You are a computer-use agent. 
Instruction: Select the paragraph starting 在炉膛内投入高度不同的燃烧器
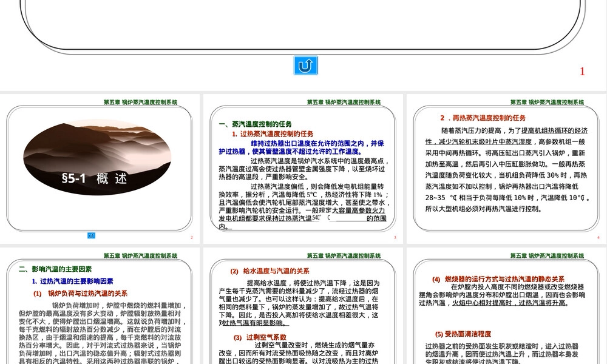(502, 295)
